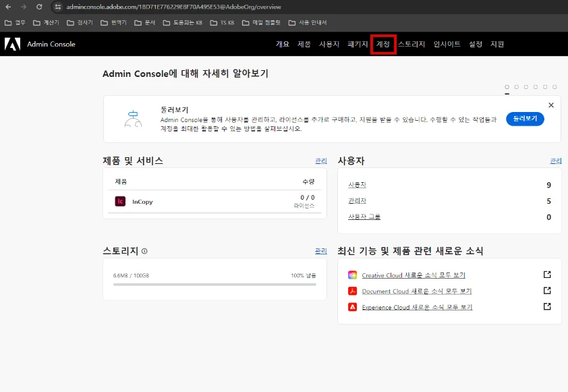Select the sixth carousel dot
The height and width of the screenshot is (392, 568).
555,87
